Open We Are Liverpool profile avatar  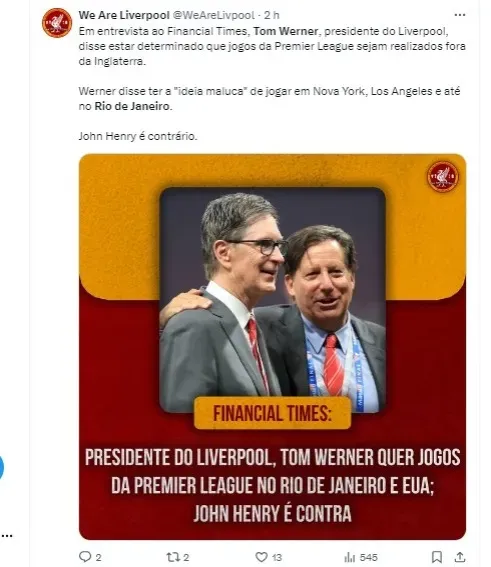[57, 23]
